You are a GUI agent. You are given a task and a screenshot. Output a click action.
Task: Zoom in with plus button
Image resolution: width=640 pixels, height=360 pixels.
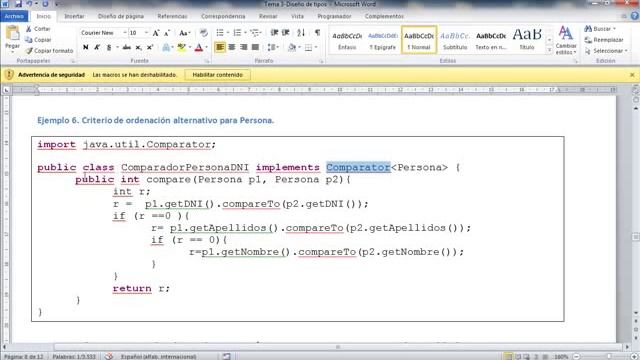634,356
